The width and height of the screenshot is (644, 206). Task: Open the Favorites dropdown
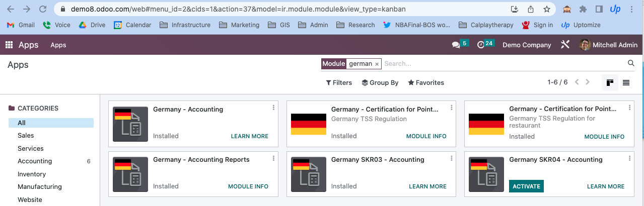[426, 82]
